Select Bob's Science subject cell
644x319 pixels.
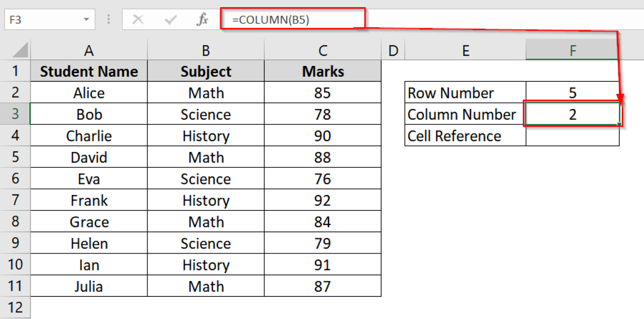205,114
